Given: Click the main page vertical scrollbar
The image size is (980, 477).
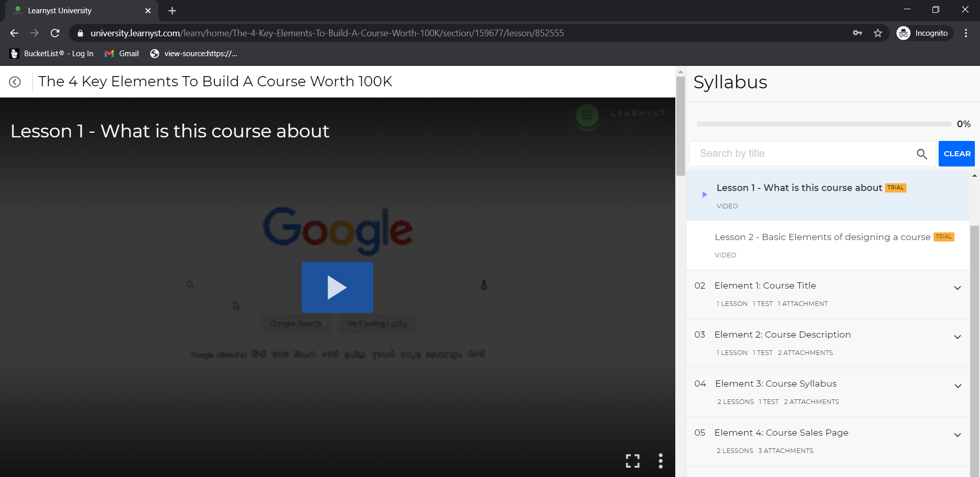Looking at the screenshot, I should (680, 125).
